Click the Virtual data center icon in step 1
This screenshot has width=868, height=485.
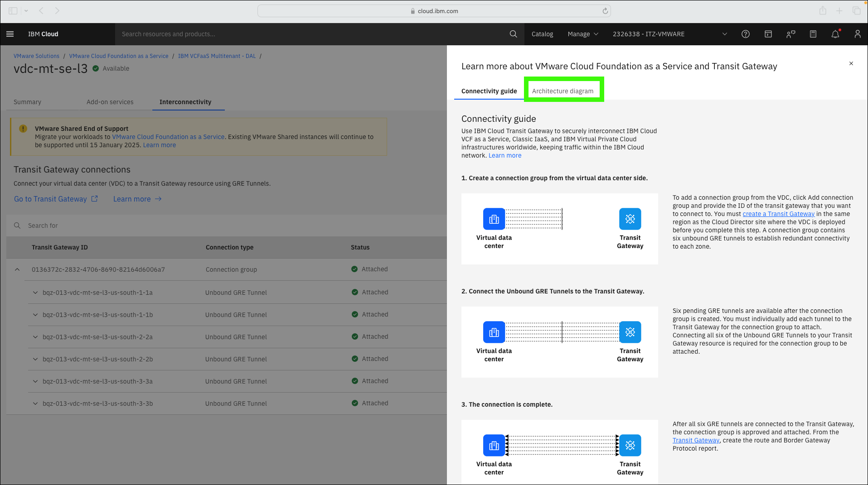pos(494,219)
